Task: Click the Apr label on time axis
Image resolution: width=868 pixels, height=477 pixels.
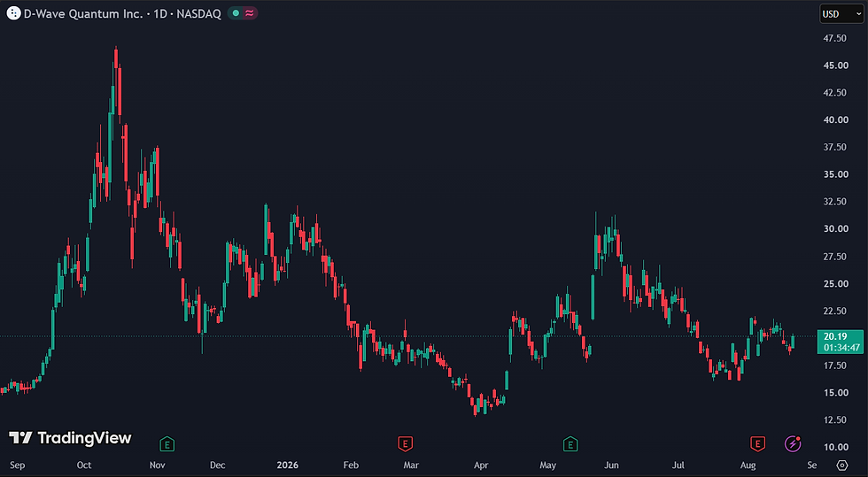Action: [x=481, y=465]
